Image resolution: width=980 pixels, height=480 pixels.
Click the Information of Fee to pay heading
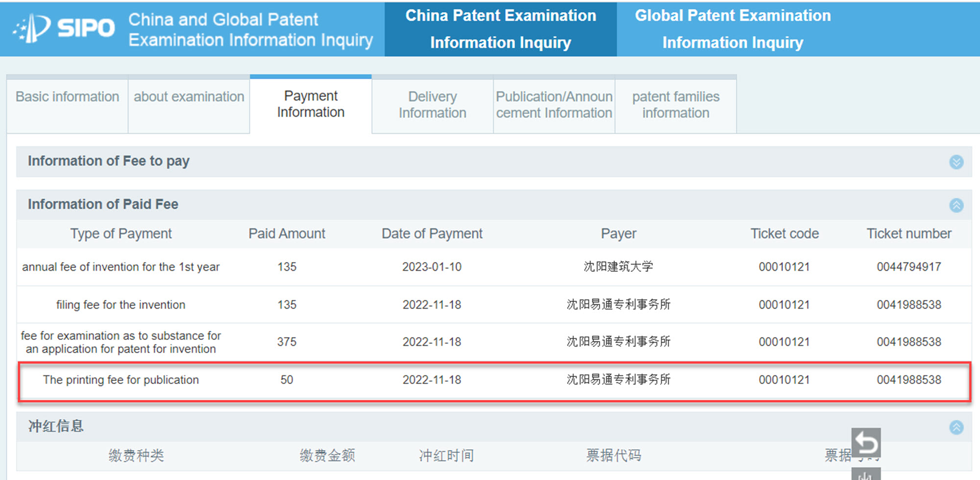[x=108, y=161]
